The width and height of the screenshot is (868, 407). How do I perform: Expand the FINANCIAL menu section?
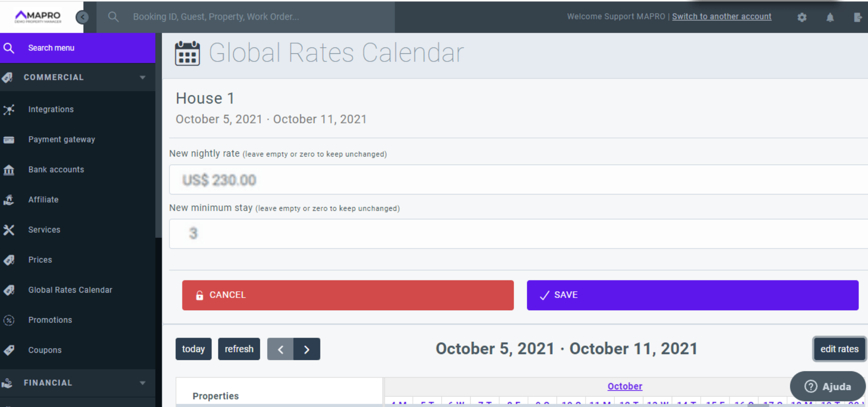142,383
